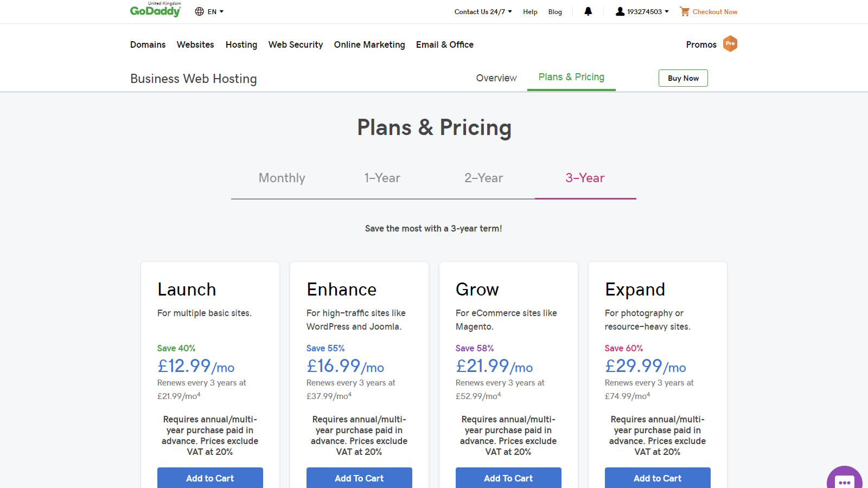Add the Expand plan to cart
868x488 pixels.
(x=657, y=478)
